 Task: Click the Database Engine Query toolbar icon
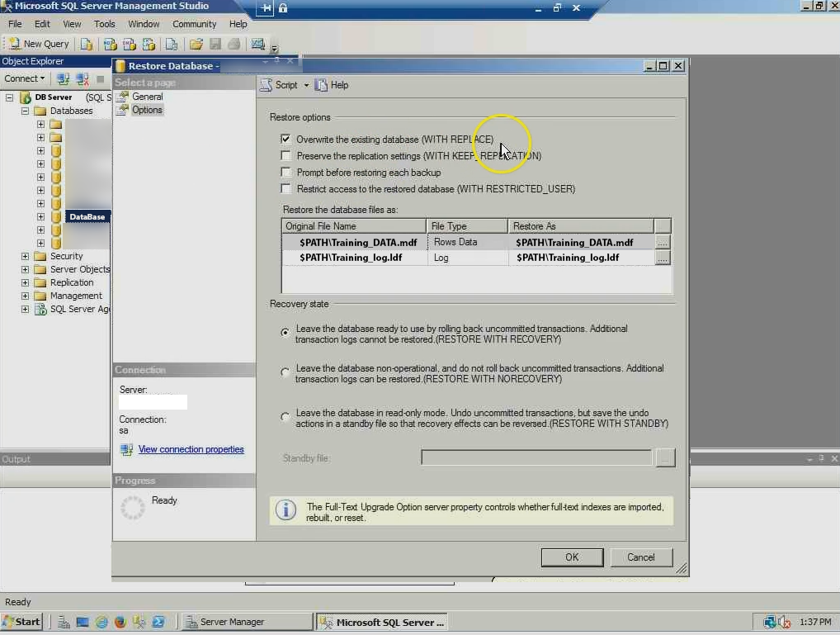coord(87,44)
